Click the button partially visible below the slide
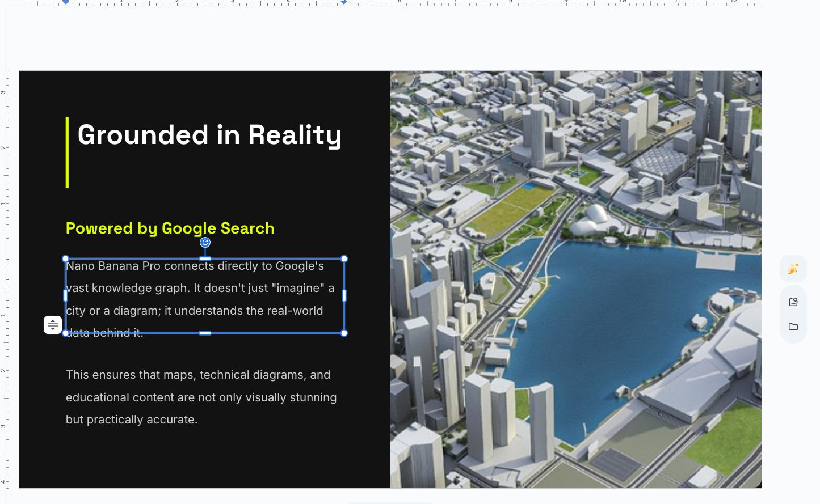The width and height of the screenshot is (820, 504). click(x=391, y=502)
